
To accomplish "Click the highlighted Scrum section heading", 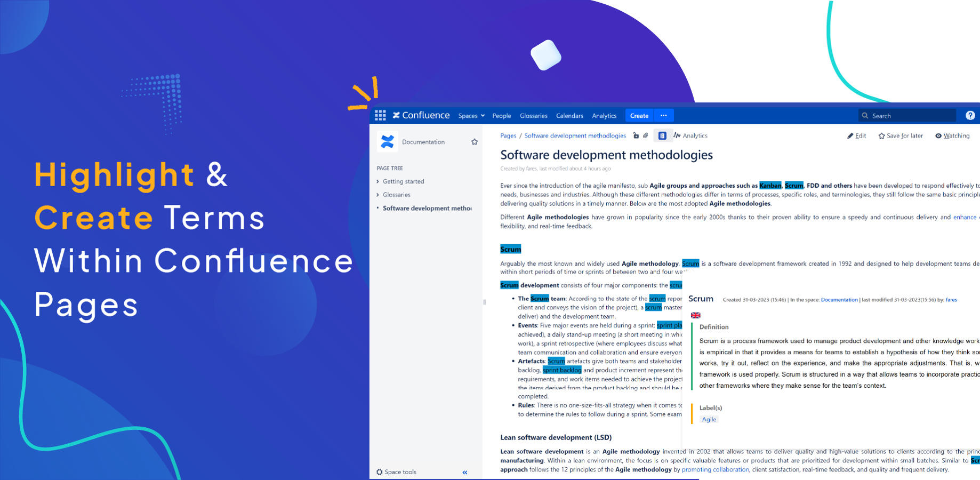I will coord(511,249).
